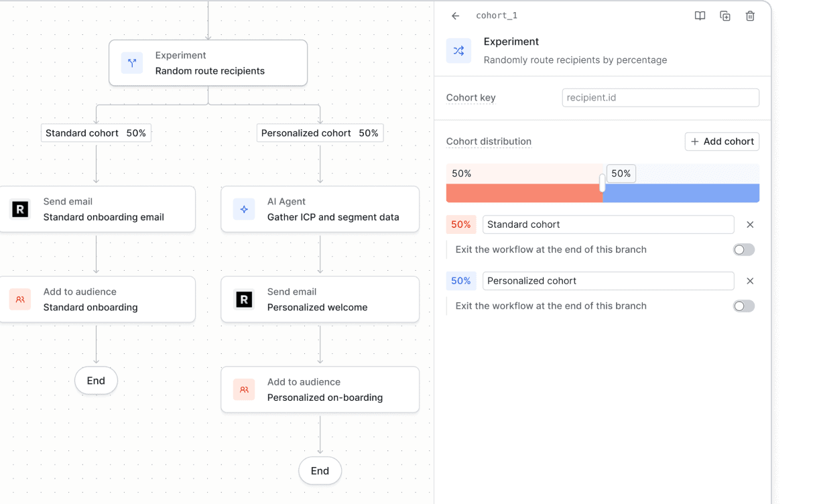Click the AI Agent sparkle icon
Image resolution: width=815 pixels, height=504 pixels.
[x=244, y=209]
